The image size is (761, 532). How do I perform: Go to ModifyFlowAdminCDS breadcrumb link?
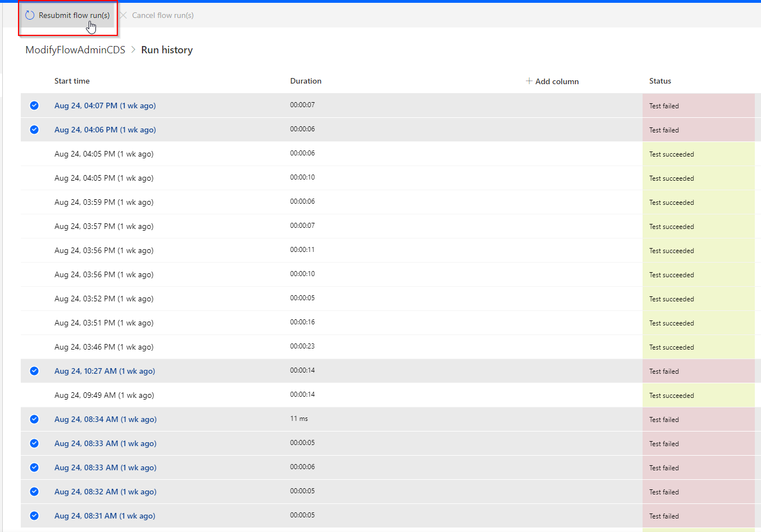point(75,50)
